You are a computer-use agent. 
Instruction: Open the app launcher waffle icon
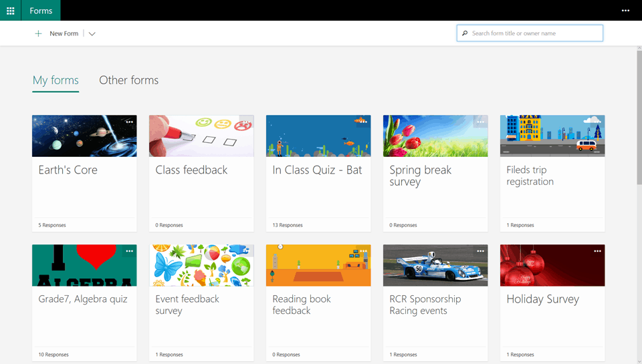[x=10, y=11]
